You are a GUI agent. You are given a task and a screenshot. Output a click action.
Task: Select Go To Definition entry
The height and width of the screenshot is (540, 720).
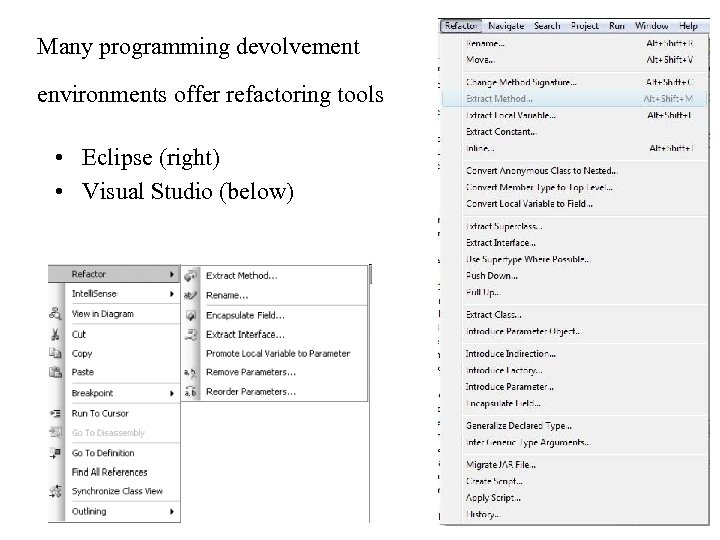[x=114, y=453]
